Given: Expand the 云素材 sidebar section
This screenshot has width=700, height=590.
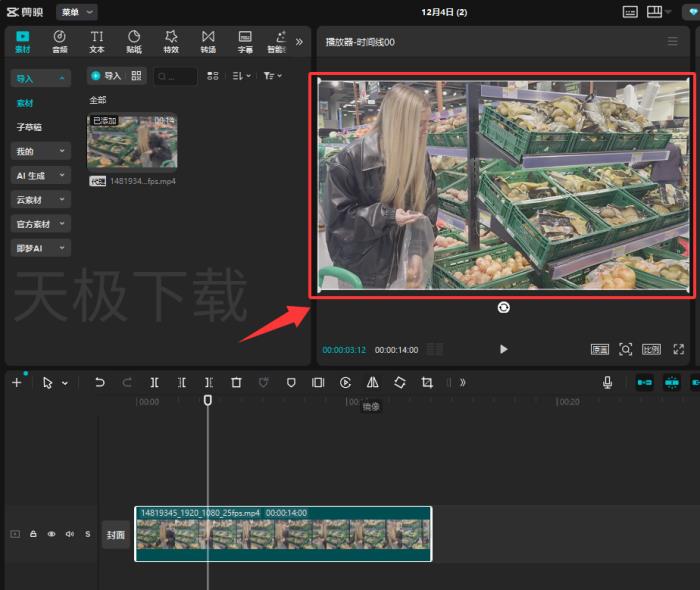Looking at the screenshot, I should click(x=40, y=199).
